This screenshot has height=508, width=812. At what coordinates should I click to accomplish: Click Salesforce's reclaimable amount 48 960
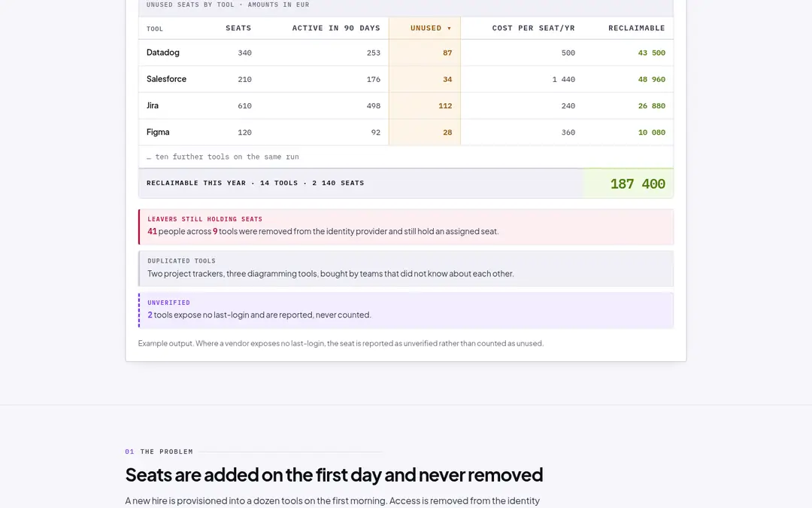(x=651, y=79)
